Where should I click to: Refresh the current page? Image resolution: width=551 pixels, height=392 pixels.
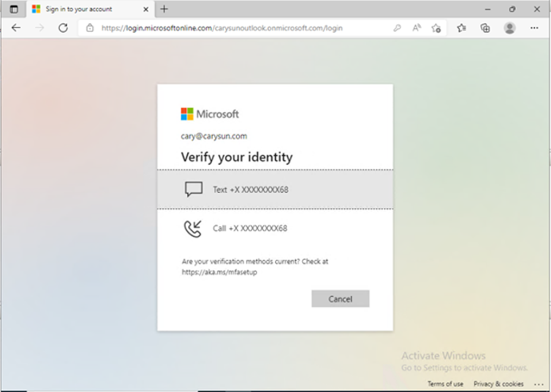click(64, 28)
